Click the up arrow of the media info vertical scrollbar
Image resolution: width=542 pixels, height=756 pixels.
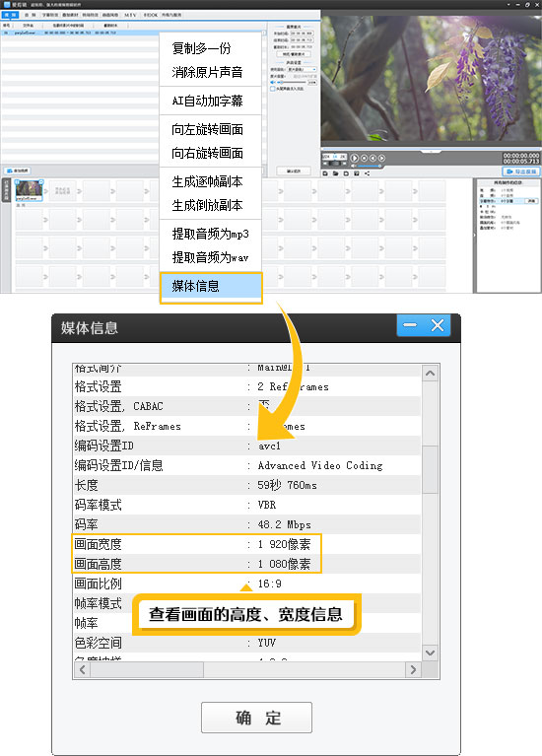tap(430, 374)
